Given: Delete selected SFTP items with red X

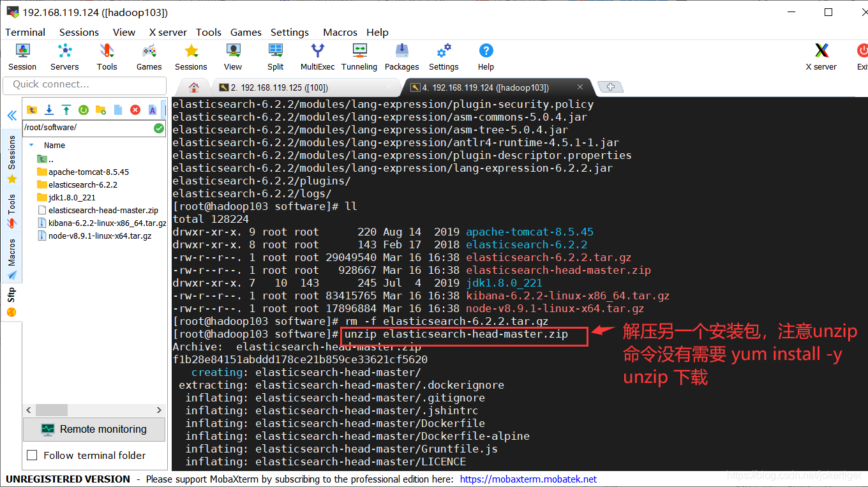Looking at the screenshot, I should (x=135, y=110).
